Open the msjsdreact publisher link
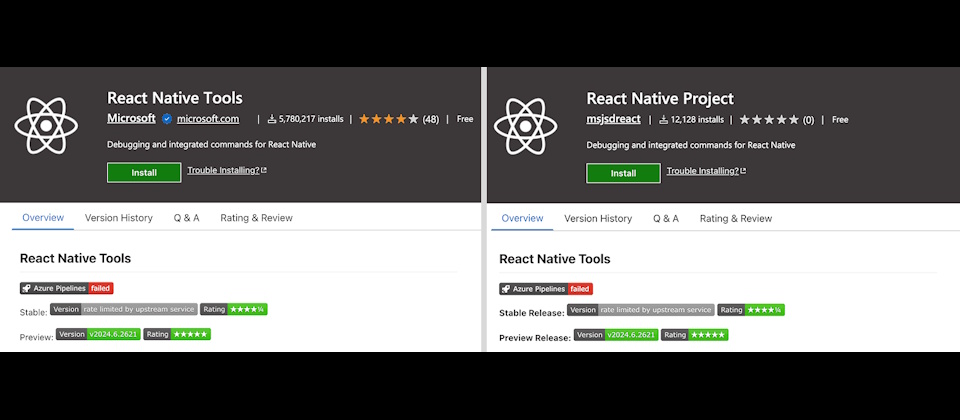This screenshot has width=960, height=420. [x=613, y=119]
